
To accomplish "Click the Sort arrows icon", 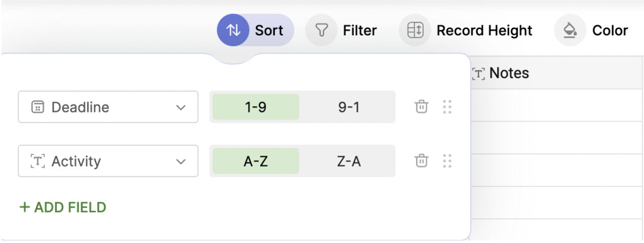I will (x=233, y=30).
